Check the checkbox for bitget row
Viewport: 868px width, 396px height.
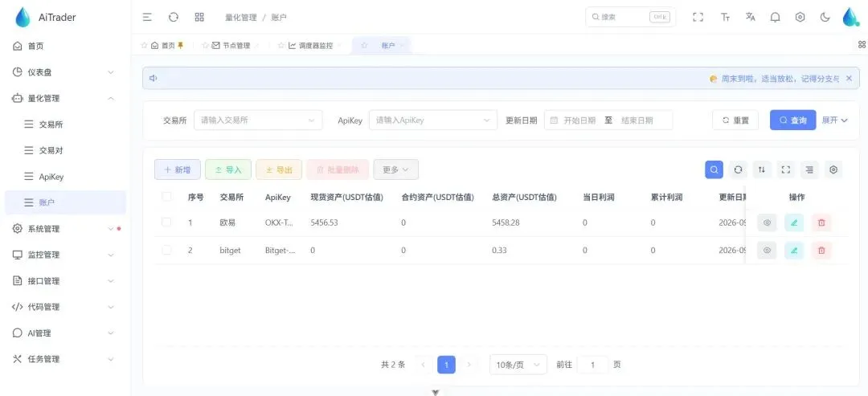166,250
